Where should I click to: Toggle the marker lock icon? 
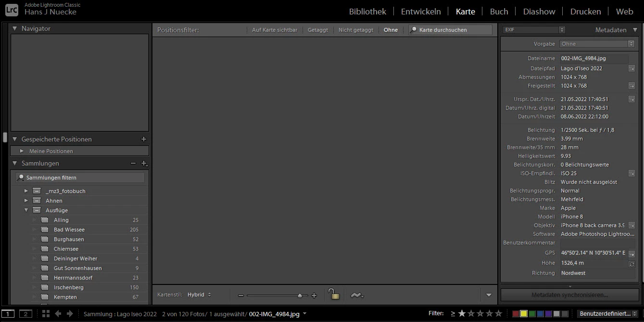[333, 294]
